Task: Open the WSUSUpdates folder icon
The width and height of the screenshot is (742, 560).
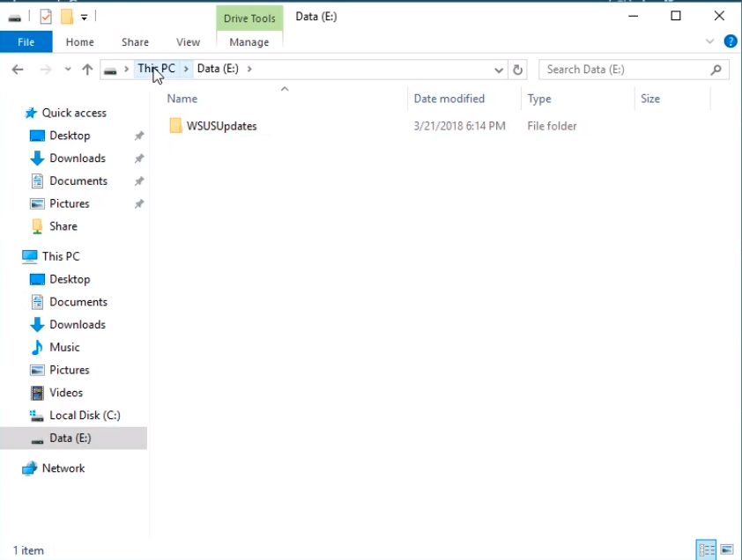Action: coord(175,126)
